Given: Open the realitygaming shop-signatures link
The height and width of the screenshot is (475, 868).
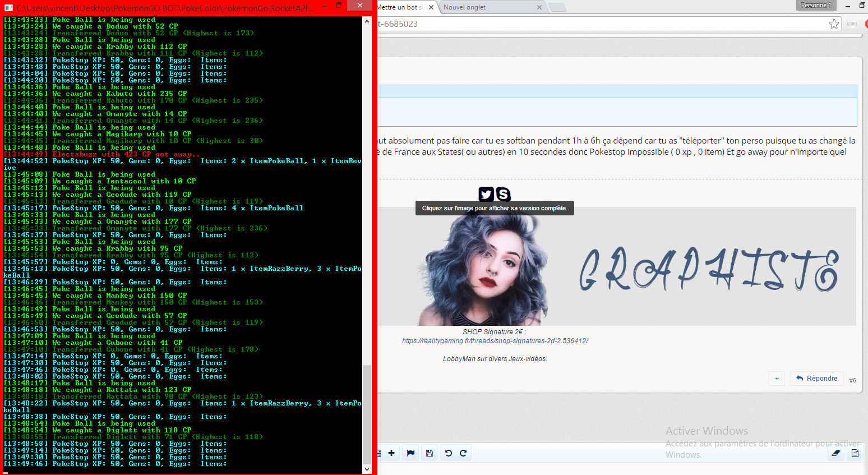Looking at the screenshot, I should [495, 341].
